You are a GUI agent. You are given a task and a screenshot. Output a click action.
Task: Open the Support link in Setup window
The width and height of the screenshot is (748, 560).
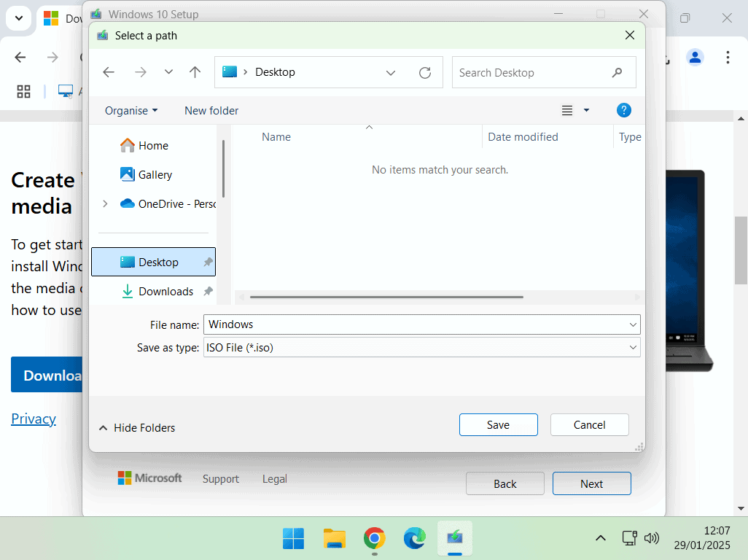[220, 479]
